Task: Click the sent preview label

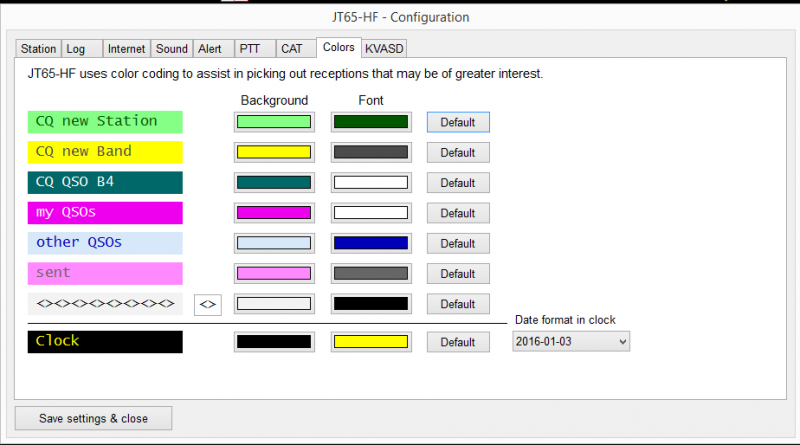Action: (x=105, y=274)
